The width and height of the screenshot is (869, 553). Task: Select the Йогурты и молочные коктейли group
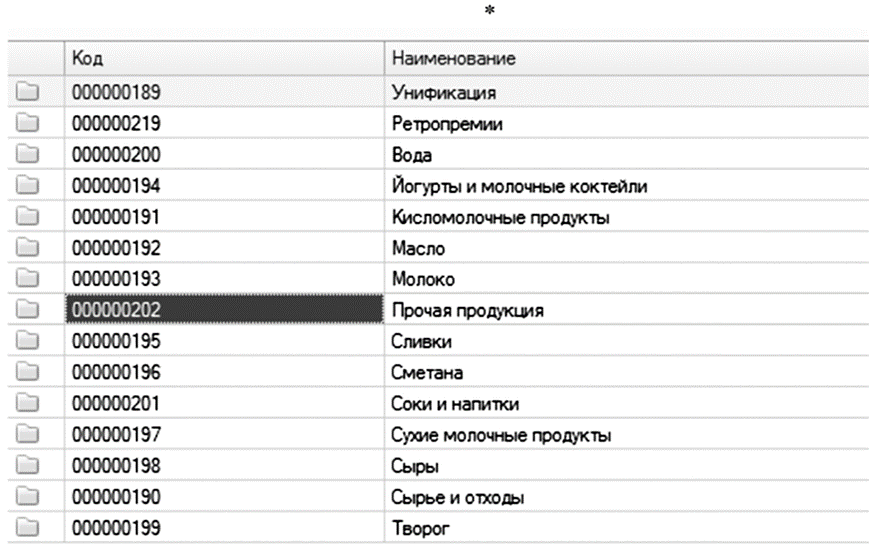point(519,186)
